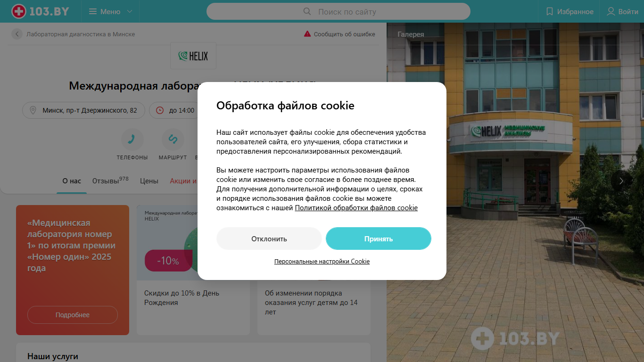
Task: Focus the Поиск по сайту field
Action: 339,11
